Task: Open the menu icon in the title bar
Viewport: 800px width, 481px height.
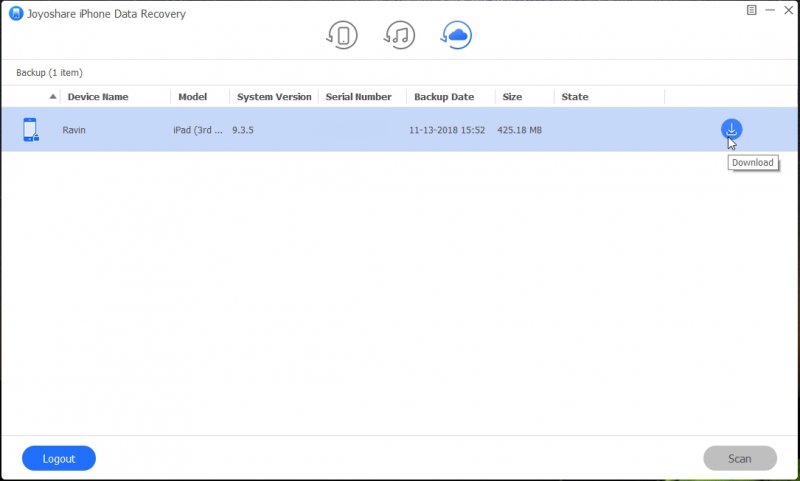Action: pos(752,10)
